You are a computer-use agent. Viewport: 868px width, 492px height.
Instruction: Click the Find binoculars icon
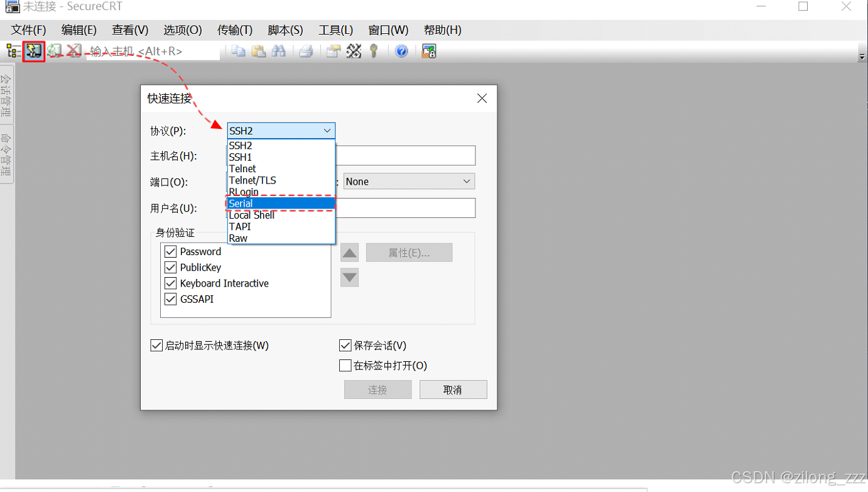[278, 51]
